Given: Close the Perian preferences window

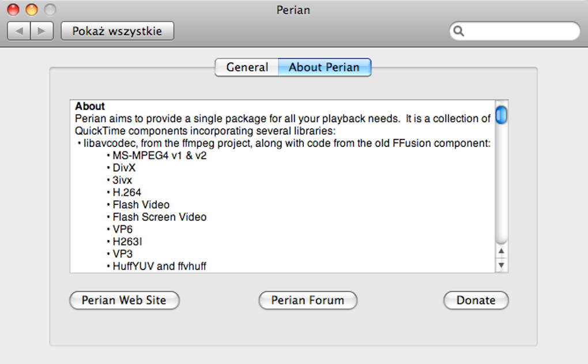Looking at the screenshot, I should [13, 10].
